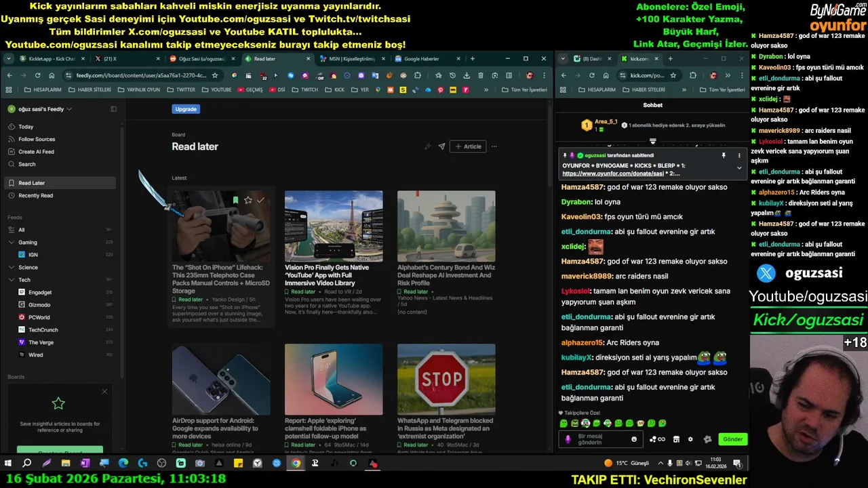Open Vision Pro YouTube App article thumbnail

tap(334, 226)
